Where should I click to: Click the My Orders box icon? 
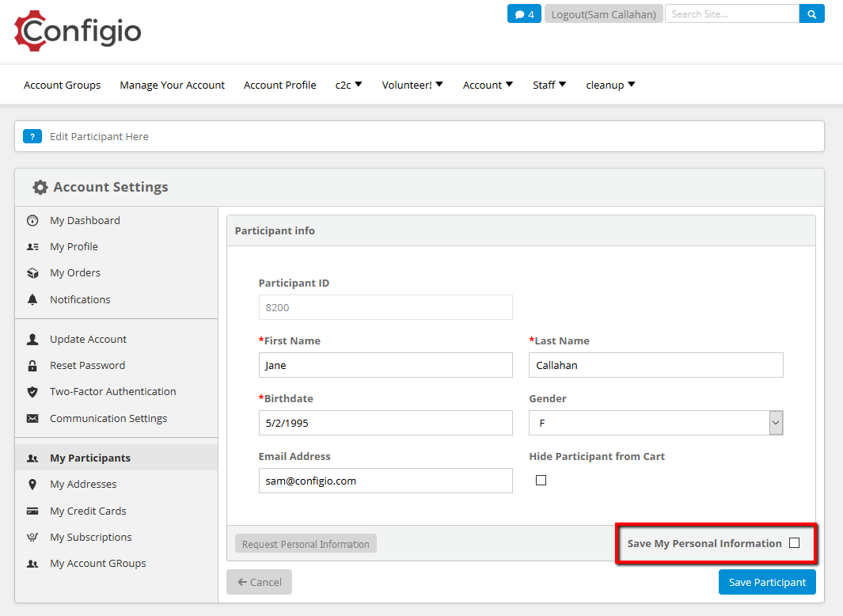point(32,273)
